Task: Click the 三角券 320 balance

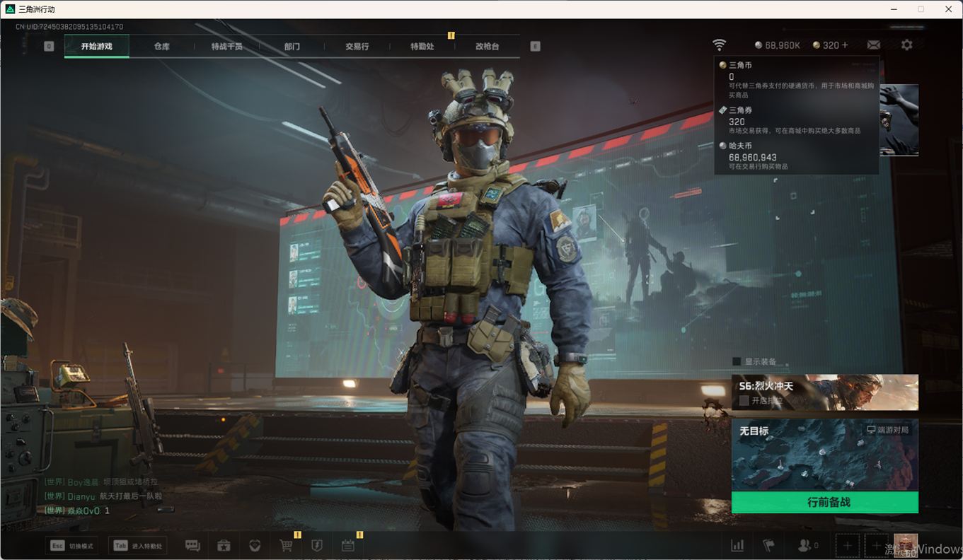Action: click(826, 45)
